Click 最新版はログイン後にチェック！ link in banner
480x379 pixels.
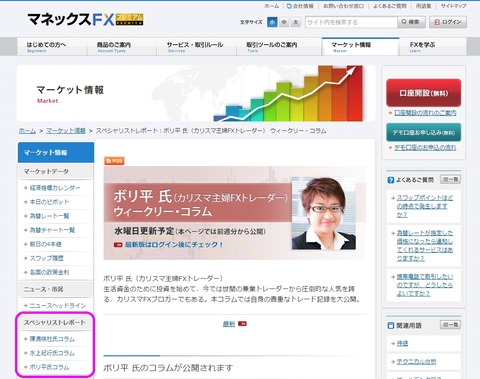click(x=174, y=245)
